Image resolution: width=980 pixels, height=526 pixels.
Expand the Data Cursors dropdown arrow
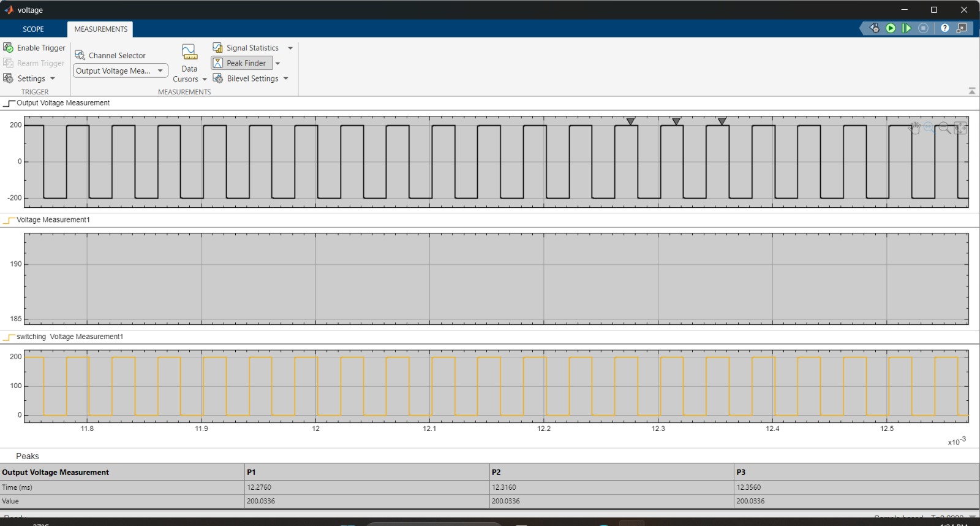pos(205,79)
